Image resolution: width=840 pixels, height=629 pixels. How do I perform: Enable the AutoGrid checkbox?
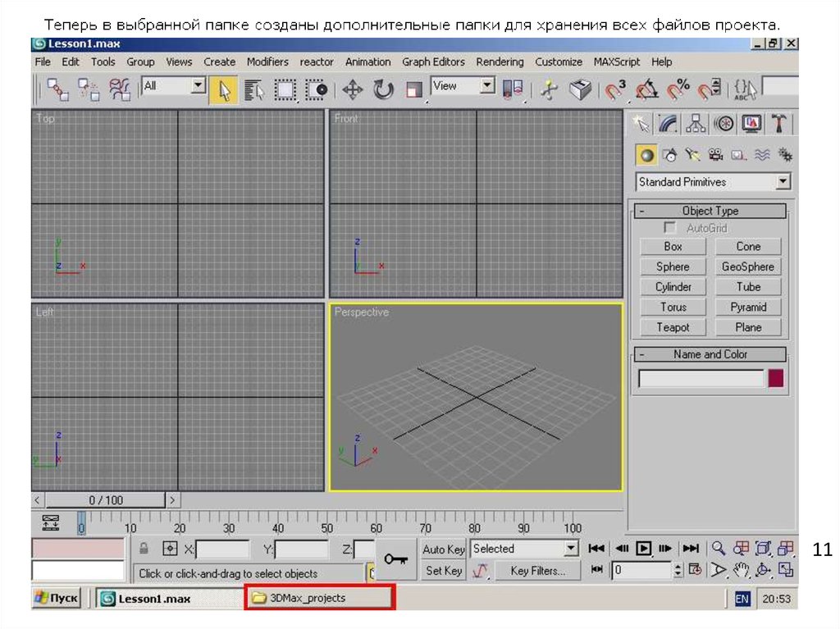(671, 228)
